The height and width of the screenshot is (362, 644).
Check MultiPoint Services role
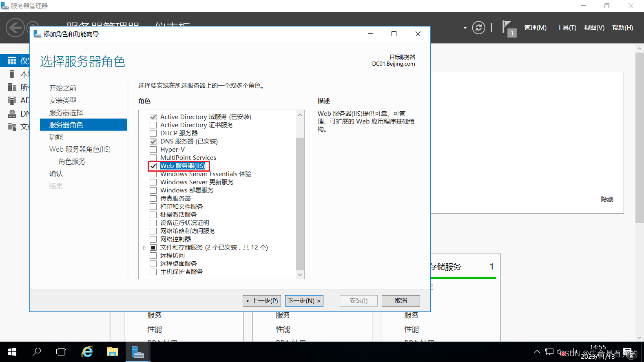[153, 158]
